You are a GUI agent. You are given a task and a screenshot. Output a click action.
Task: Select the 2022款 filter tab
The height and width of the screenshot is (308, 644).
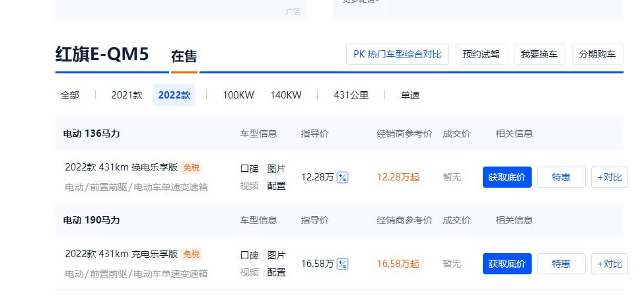coord(174,95)
